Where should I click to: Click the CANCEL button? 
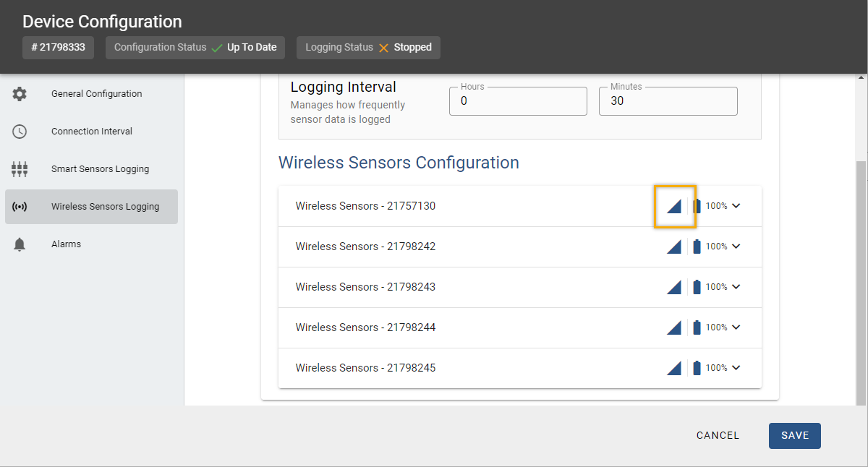pyautogui.click(x=718, y=436)
